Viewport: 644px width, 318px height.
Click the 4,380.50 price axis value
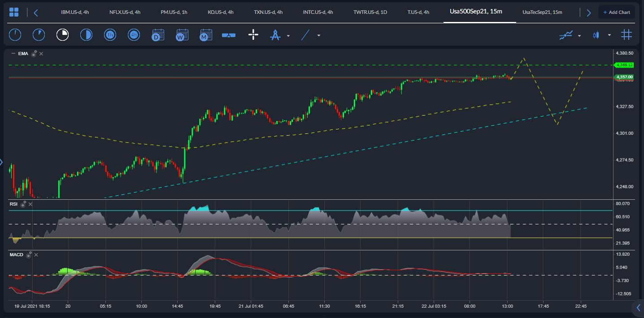[625, 53]
